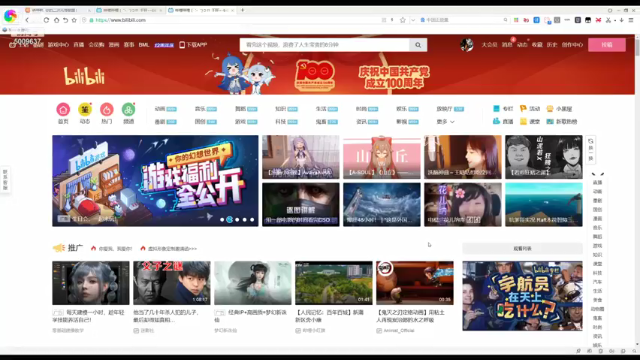Viewport: 640px width, 360px height.
Task: Open the browser hamburger menu icon
Action: 631,20
